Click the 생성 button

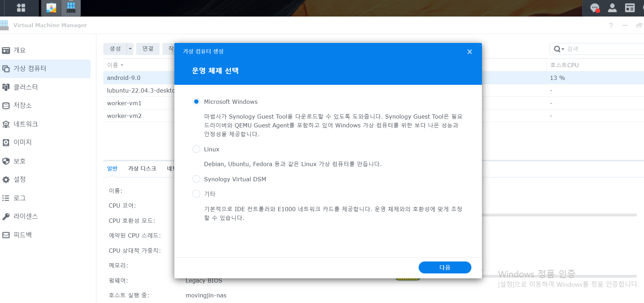tap(115, 49)
